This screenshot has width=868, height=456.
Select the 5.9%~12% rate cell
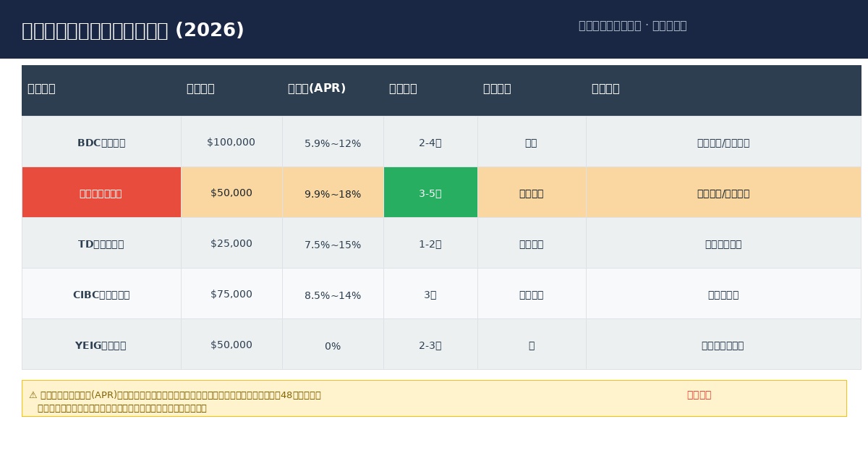click(333, 143)
